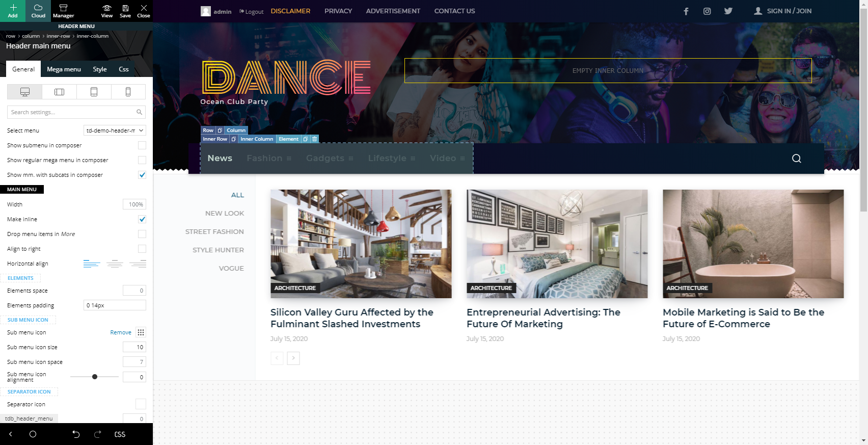868x445 pixels.
Task: Open Silicon Valley Guru article thumbnail
Action: pos(361,244)
